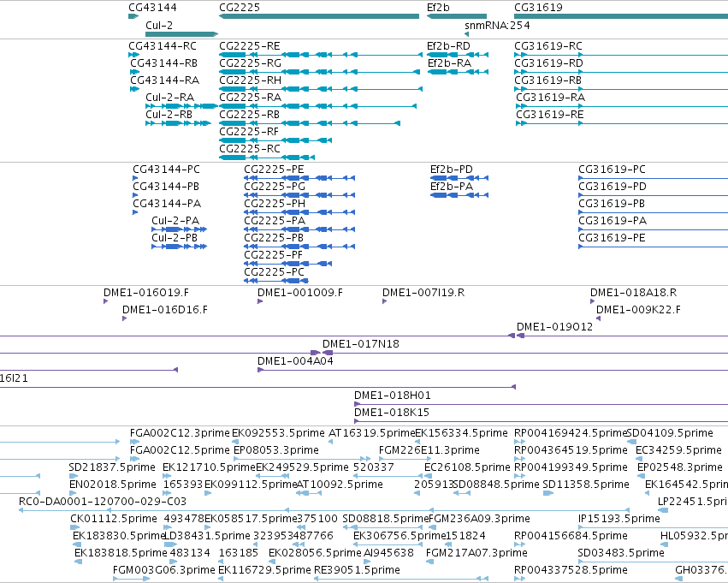Select EST FGA002C12.3prime
Image resolution: width=728 pixels, height=583 pixels.
tap(134, 442)
